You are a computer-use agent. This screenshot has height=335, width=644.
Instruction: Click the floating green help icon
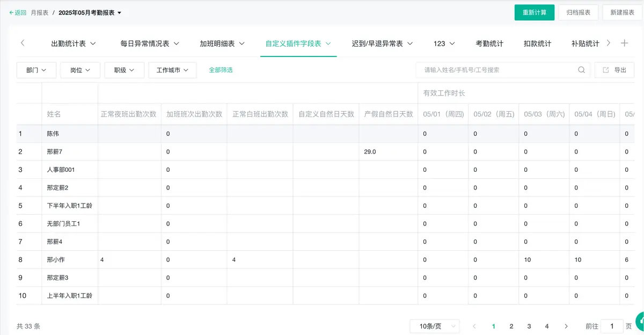pos(640,321)
